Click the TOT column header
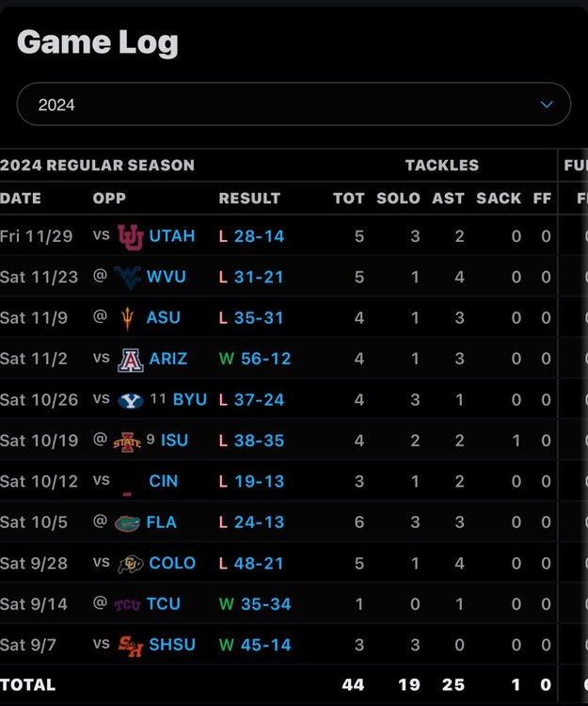This screenshot has height=706, width=588. (x=348, y=199)
